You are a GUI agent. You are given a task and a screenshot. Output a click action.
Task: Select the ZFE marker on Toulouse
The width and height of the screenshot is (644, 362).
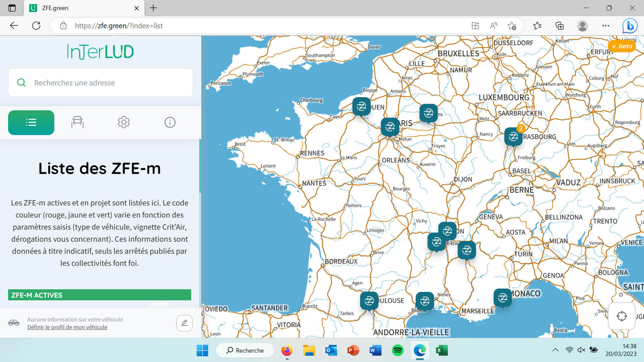click(369, 301)
